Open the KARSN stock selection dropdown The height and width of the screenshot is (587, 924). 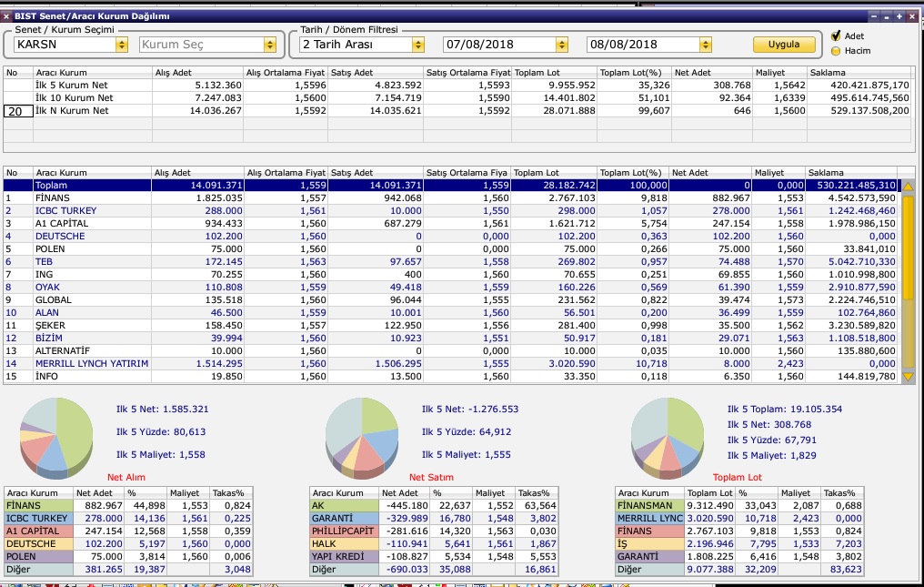(x=121, y=45)
